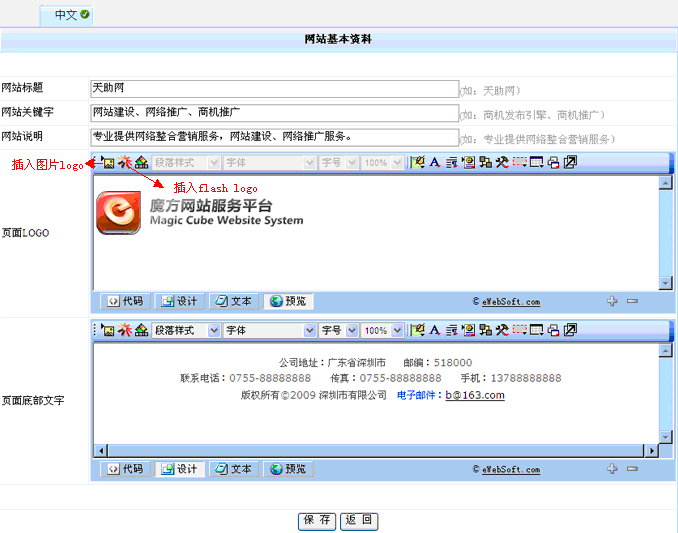Click colorful picture icon in LOGO editor toolbar
Screen dimensions: 678x533
click(x=141, y=163)
